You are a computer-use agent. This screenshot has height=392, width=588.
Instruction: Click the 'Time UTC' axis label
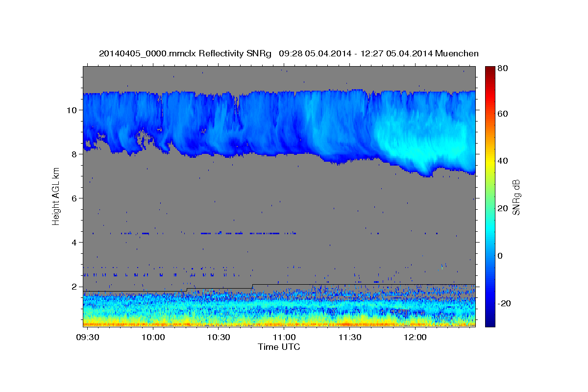point(279,347)
